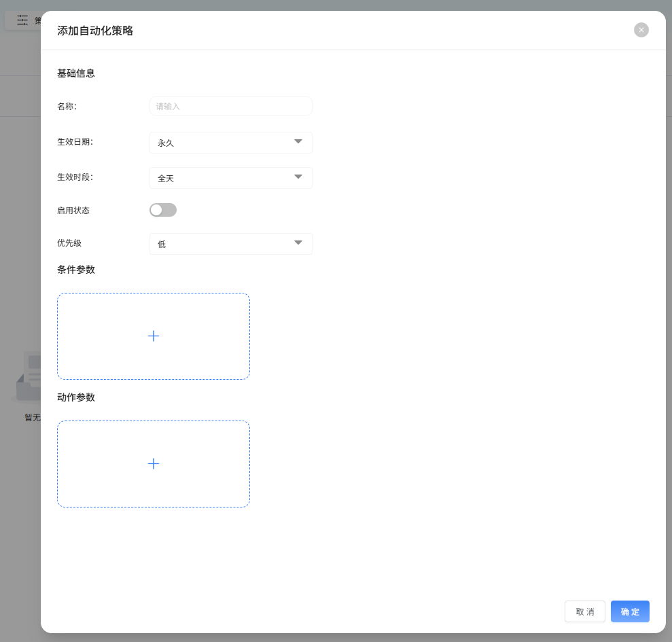The height and width of the screenshot is (642, 672).
Task: Click the 条件参数 section heading
Action: (x=76, y=270)
